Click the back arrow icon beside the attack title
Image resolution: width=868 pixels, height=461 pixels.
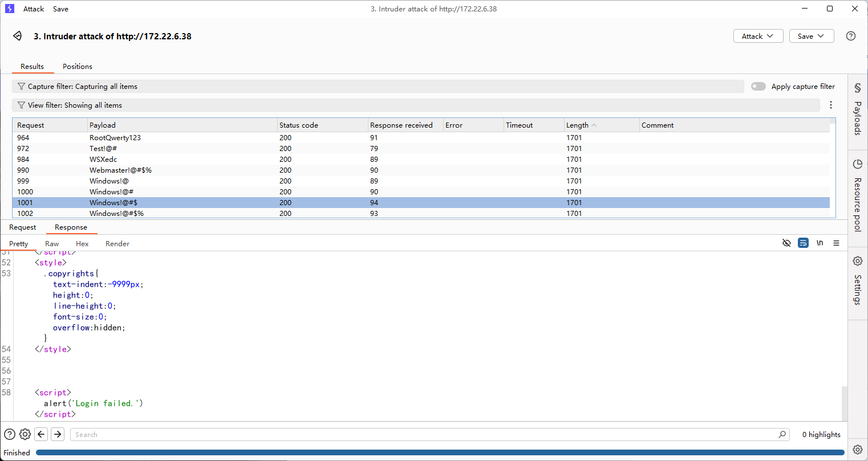[x=18, y=36]
